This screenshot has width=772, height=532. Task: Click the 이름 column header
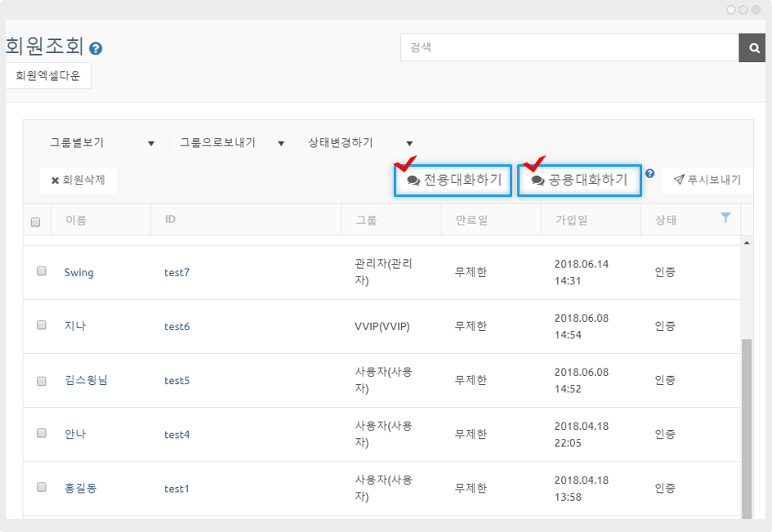(74, 220)
